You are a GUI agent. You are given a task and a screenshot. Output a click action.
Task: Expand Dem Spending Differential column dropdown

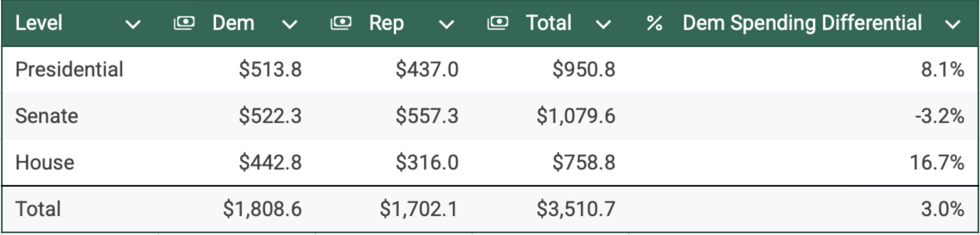pos(952,25)
